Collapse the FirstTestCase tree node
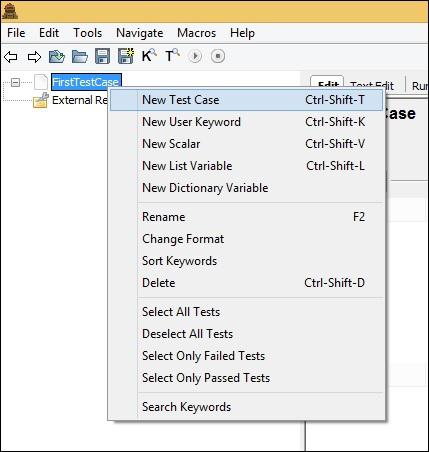The height and width of the screenshot is (452, 429). point(15,82)
